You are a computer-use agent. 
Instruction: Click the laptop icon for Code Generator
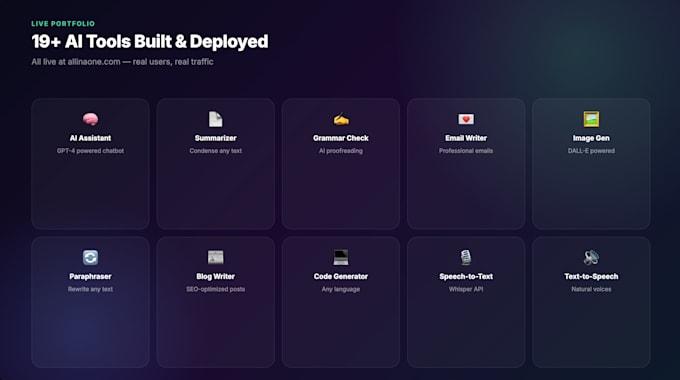[341, 257]
